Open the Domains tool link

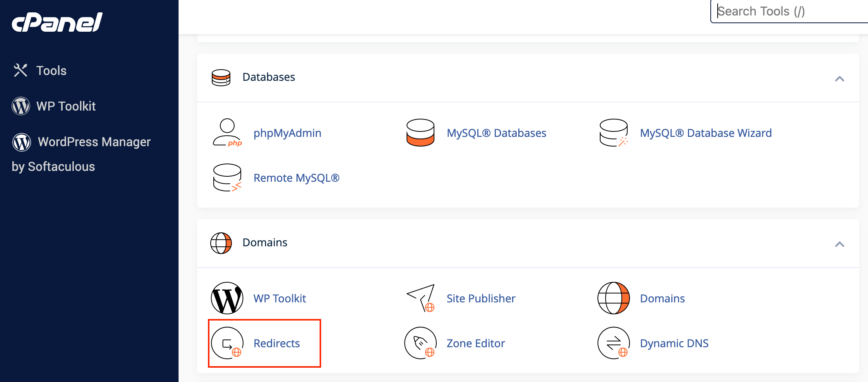tap(662, 298)
